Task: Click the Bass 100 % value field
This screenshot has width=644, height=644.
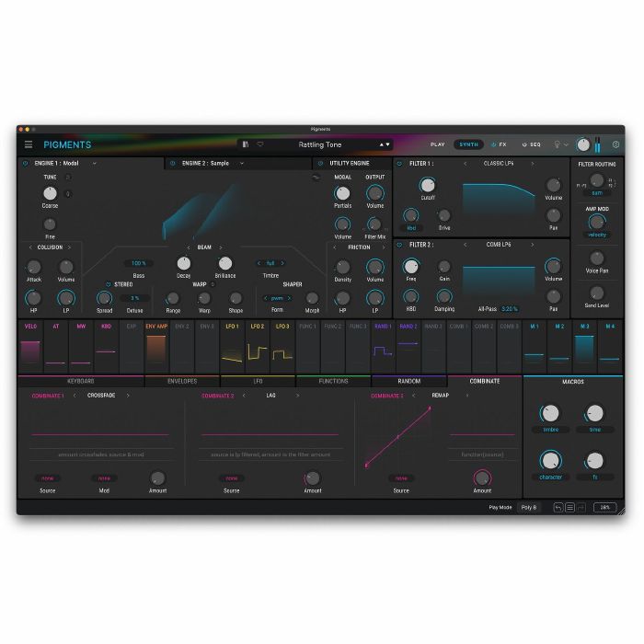Action: 138,263
